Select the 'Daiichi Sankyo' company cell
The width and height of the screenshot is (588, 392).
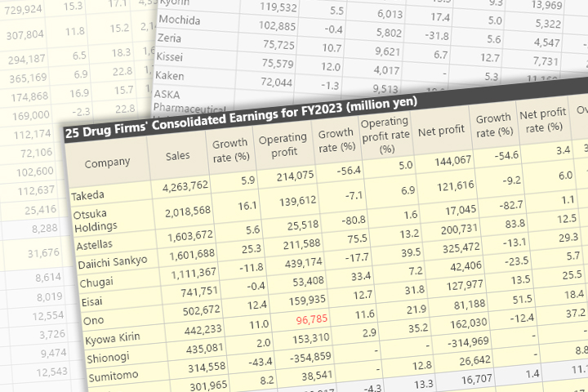click(113, 262)
